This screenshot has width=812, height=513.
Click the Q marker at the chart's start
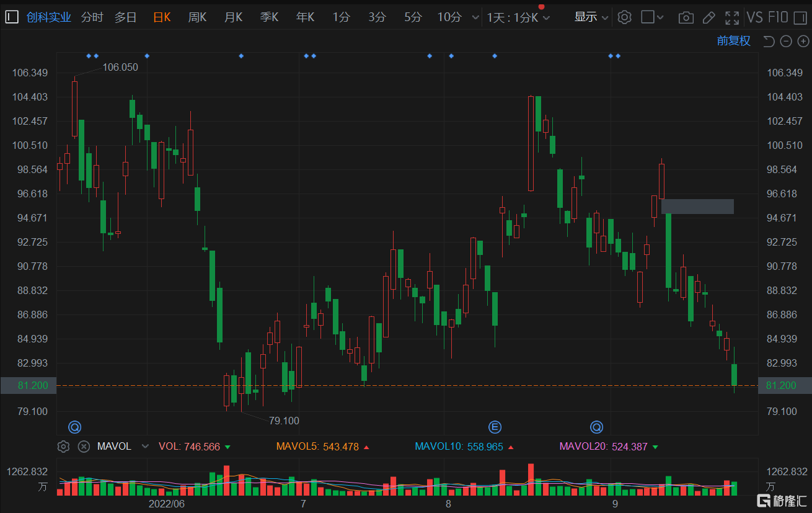(75, 427)
